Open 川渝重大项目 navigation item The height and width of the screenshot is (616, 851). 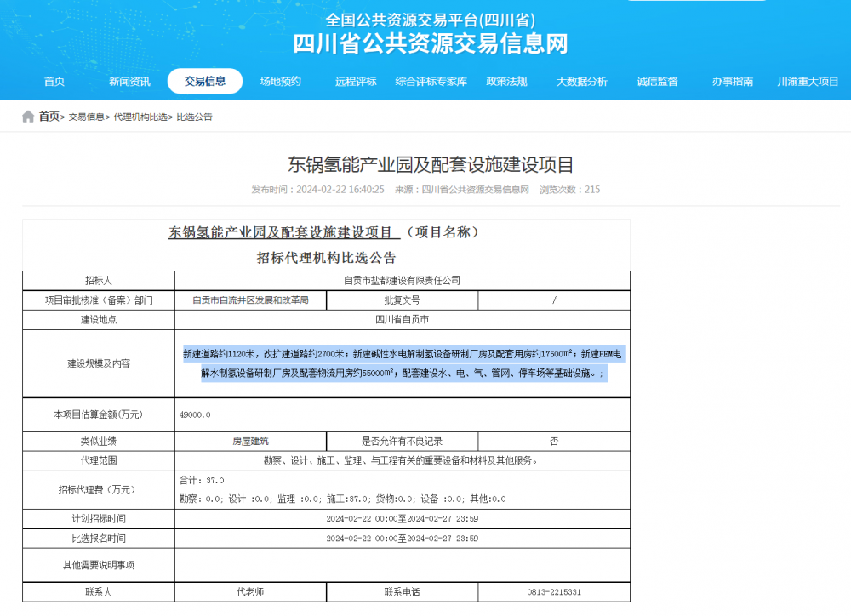[x=808, y=82]
